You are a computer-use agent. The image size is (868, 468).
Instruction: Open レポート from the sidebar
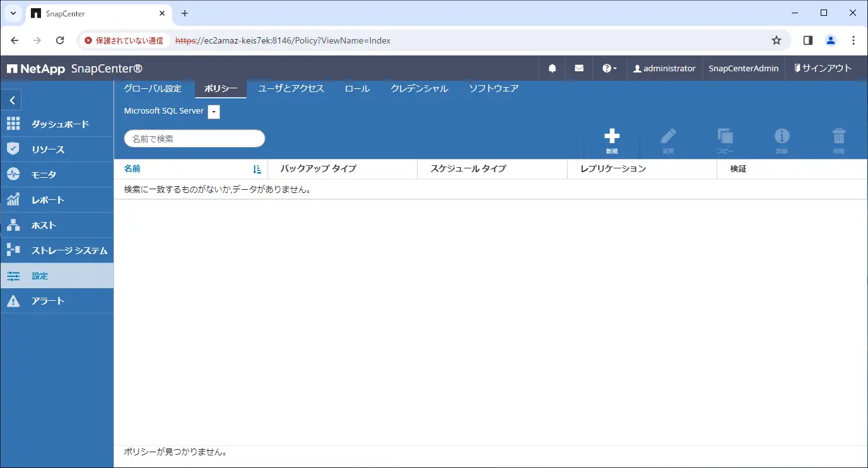pyautogui.click(x=57, y=200)
